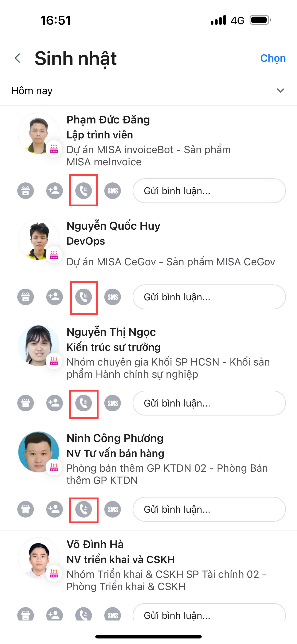The image size is (297, 644).
Task: Focus comment field for Phạm Đức Đăng
Action: coord(209,191)
